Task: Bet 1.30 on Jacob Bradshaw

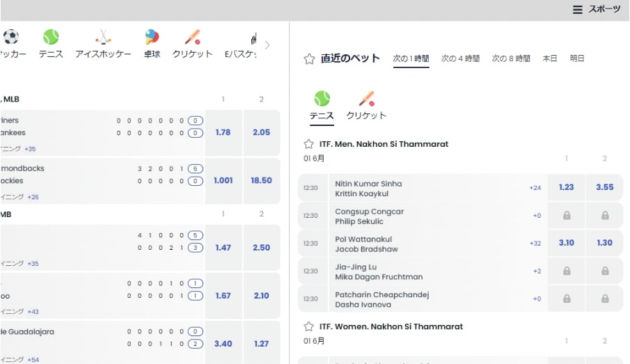Action: click(605, 243)
